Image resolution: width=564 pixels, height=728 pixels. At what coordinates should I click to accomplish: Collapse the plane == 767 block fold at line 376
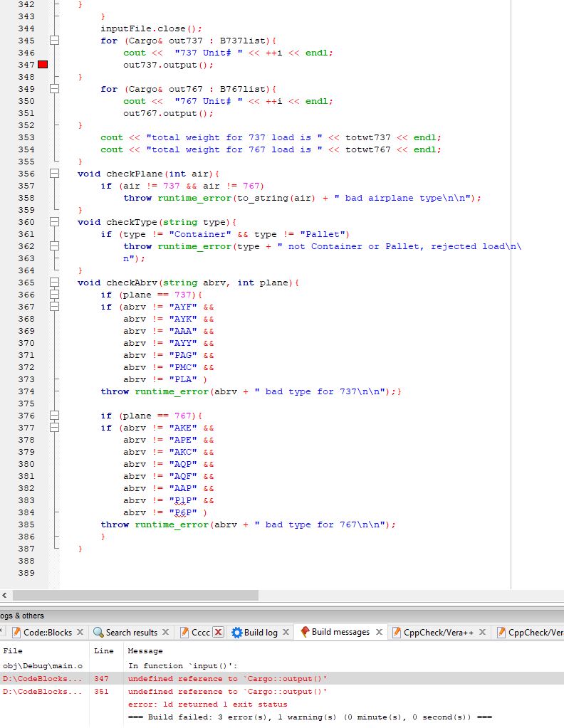pyautogui.click(x=54, y=416)
